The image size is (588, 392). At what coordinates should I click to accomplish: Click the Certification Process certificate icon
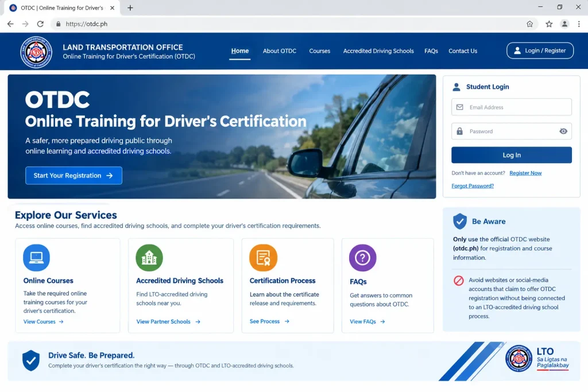pyautogui.click(x=263, y=258)
